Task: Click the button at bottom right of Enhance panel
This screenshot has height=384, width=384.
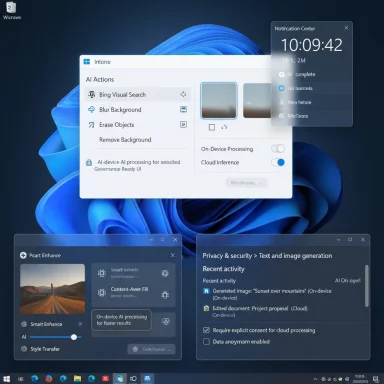Action: click(151, 349)
